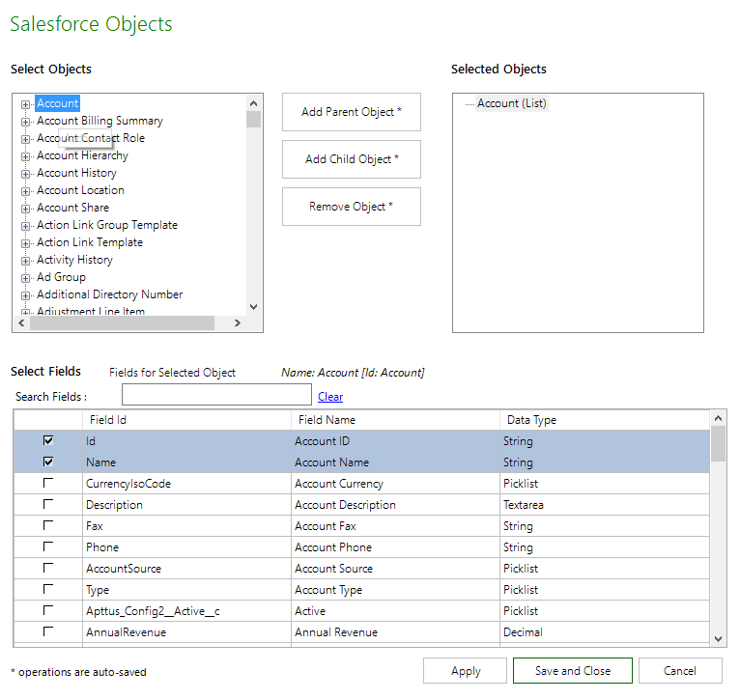Check the CurrencyIsoCode field checkbox

(48, 483)
